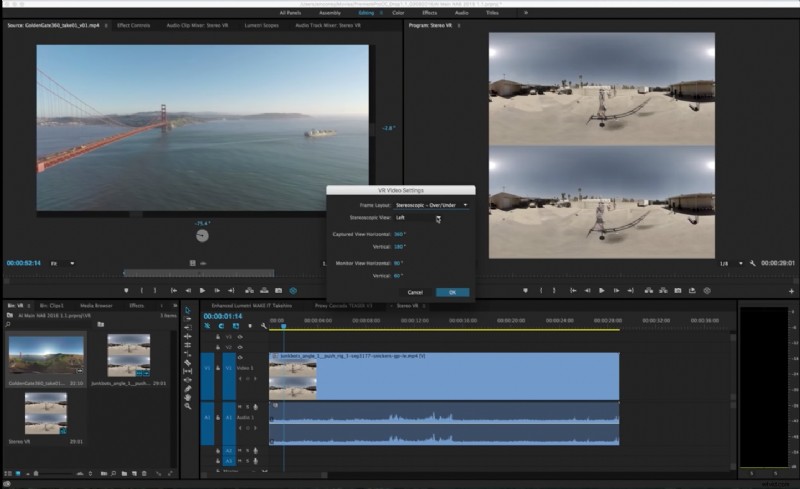Export frame from Source monitor
800x489 pixels.
(279, 290)
